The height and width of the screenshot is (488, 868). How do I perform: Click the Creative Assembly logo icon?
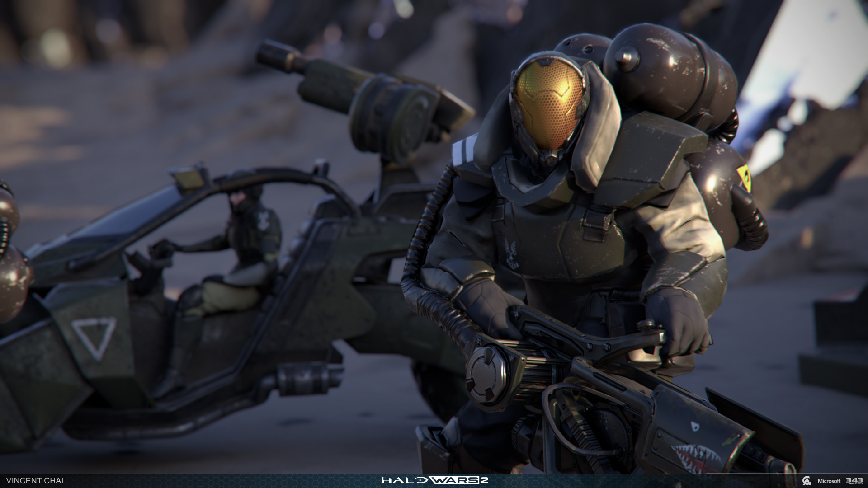tap(806, 480)
